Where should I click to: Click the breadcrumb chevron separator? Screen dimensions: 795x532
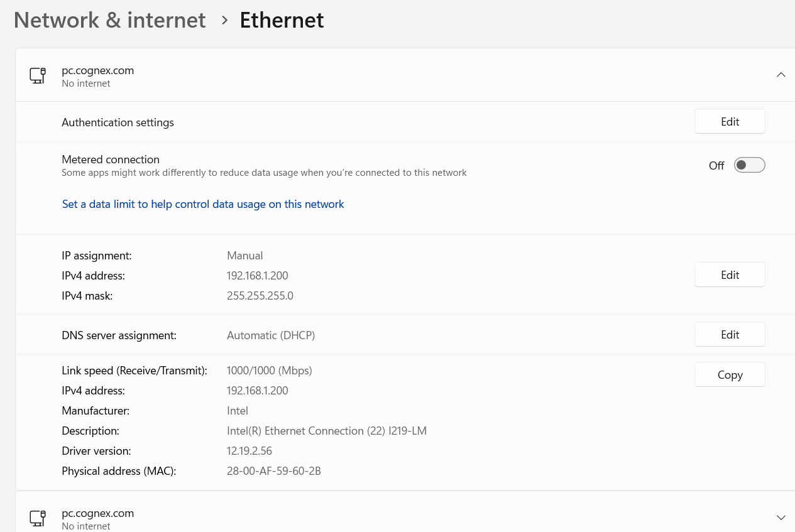pyautogui.click(x=224, y=21)
